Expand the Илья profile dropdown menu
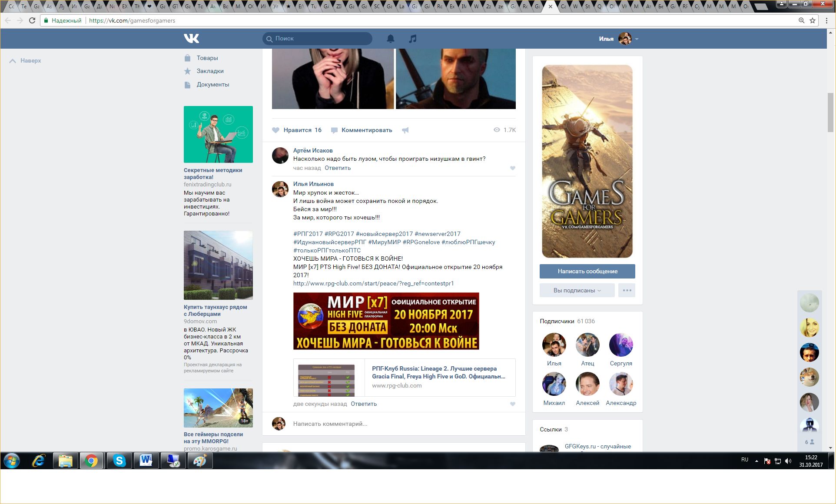 click(x=637, y=39)
